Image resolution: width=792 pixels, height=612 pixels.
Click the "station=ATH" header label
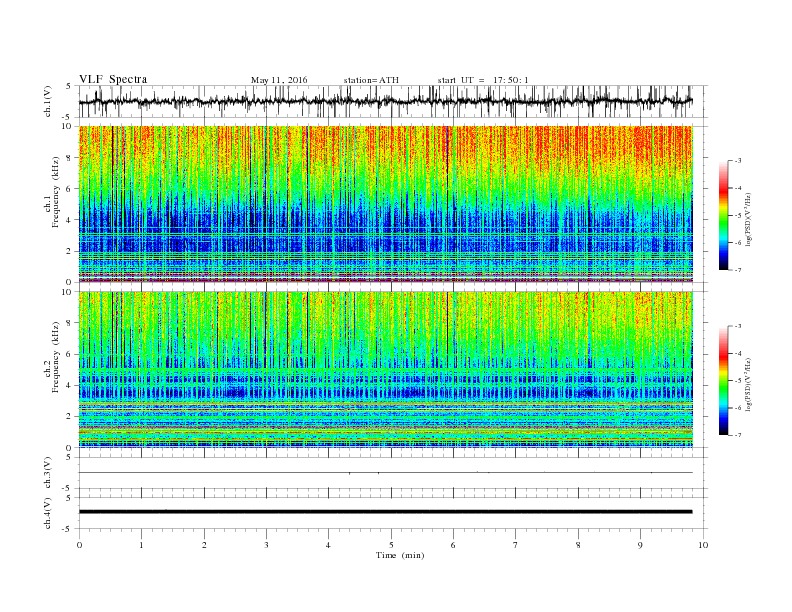(371, 80)
